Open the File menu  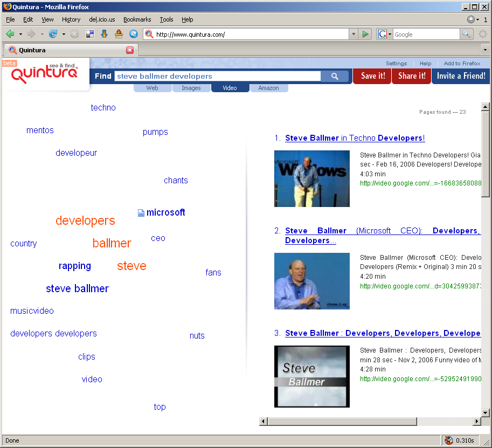(x=10, y=19)
